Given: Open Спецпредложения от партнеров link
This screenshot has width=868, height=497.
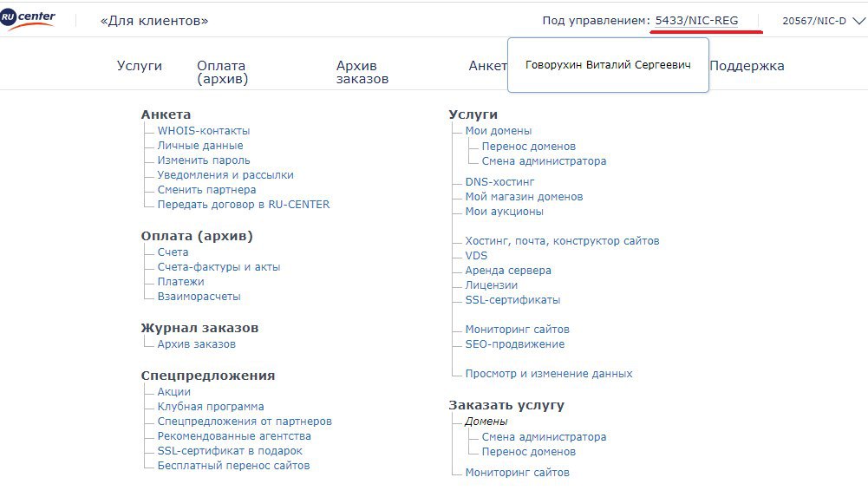Looking at the screenshot, I should click(x=245, y=422).
